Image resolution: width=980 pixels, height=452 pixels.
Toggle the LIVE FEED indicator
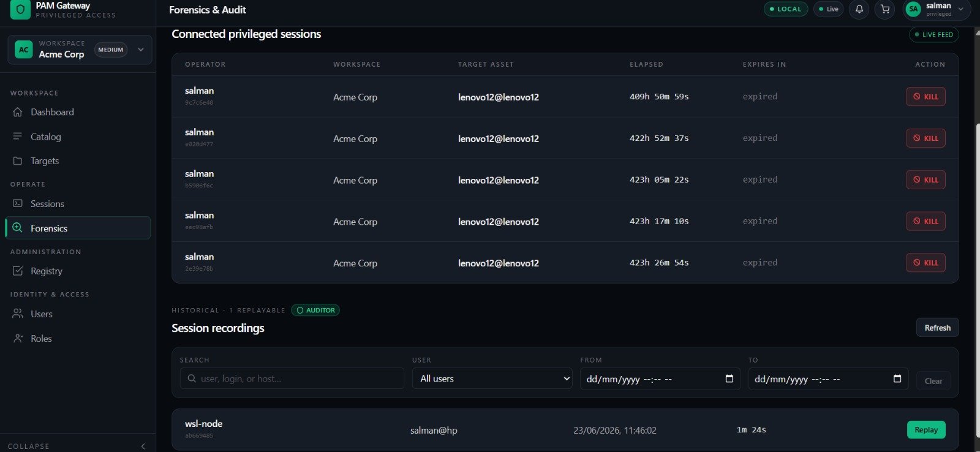point(933,35)
